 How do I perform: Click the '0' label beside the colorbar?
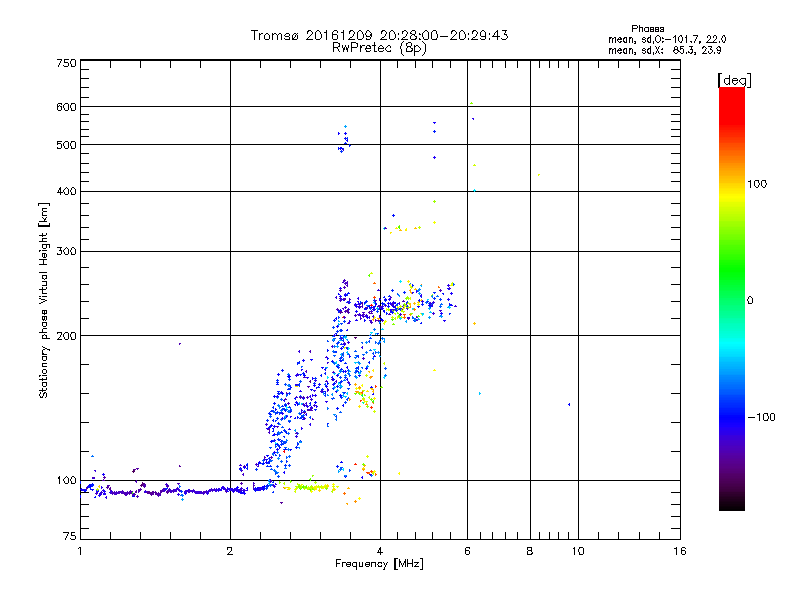pyautogui.click(x=750, y=301)
